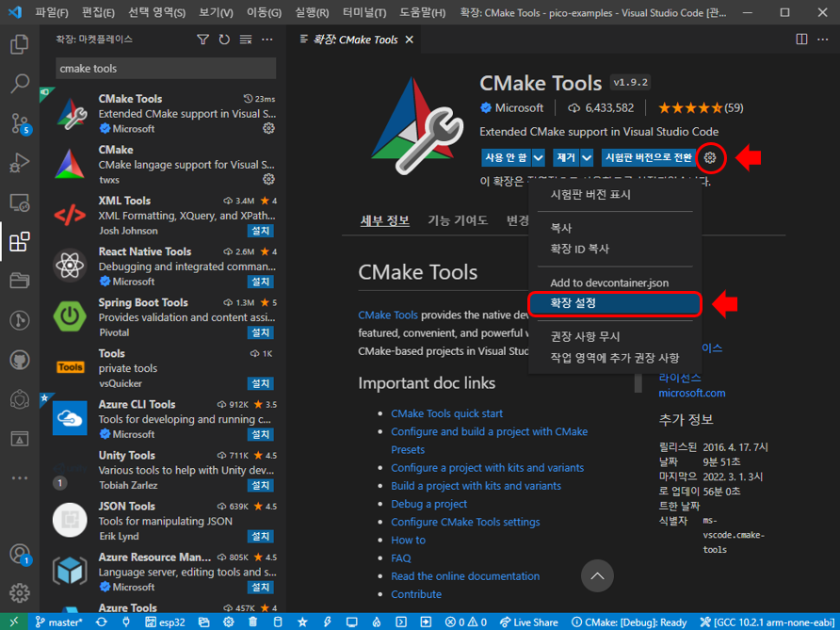
Task: Click the 제거 uninstall button
Action: [566, 157]
